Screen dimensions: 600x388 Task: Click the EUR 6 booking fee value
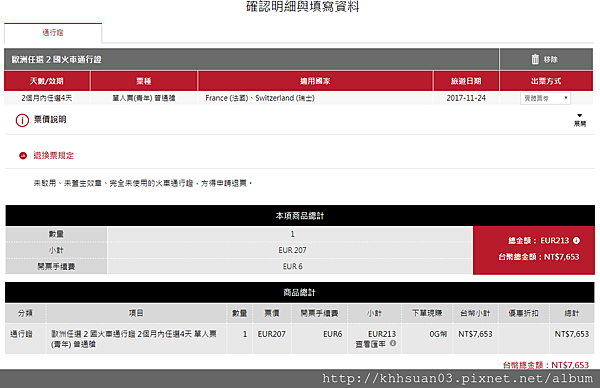click(x=292, y=266)
